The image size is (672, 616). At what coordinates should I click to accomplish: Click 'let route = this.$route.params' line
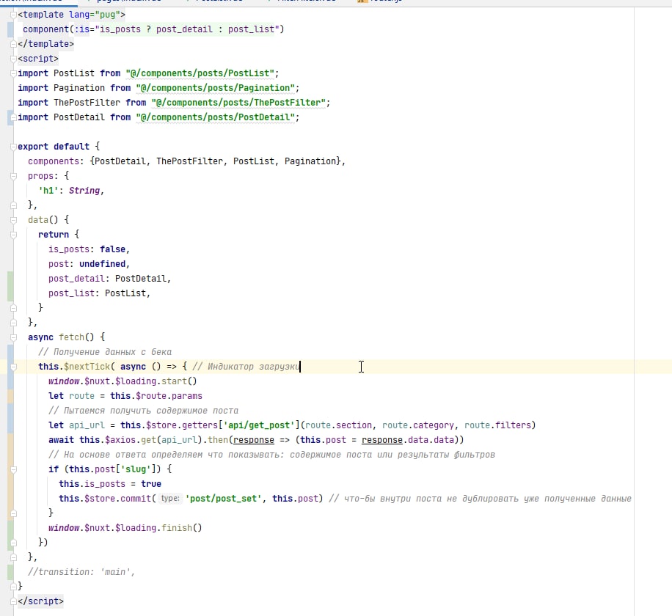click(125, 396)
